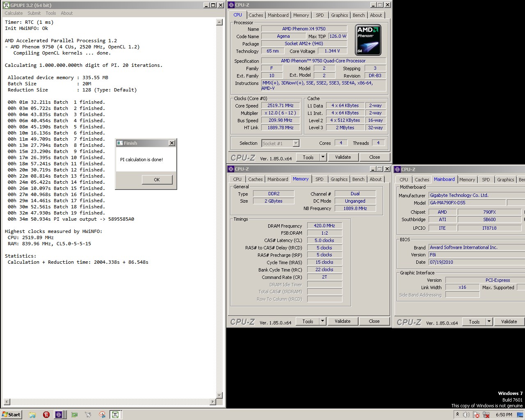
Task: Switch to Memory tab in top CPU-Z window
Action: (301, 15)
